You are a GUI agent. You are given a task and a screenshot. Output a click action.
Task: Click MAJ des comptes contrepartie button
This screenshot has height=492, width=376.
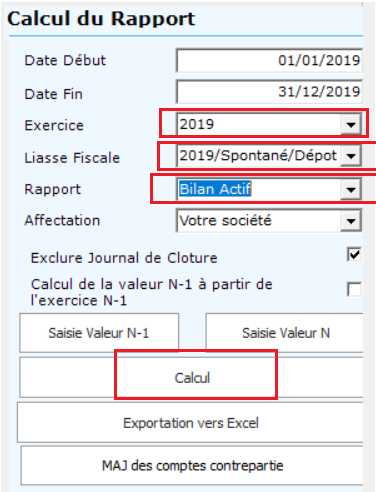[192, 466]
